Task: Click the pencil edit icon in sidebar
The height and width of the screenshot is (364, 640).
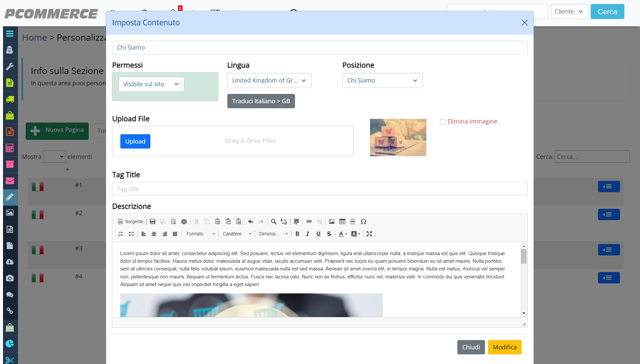Action: pos(10,197)
